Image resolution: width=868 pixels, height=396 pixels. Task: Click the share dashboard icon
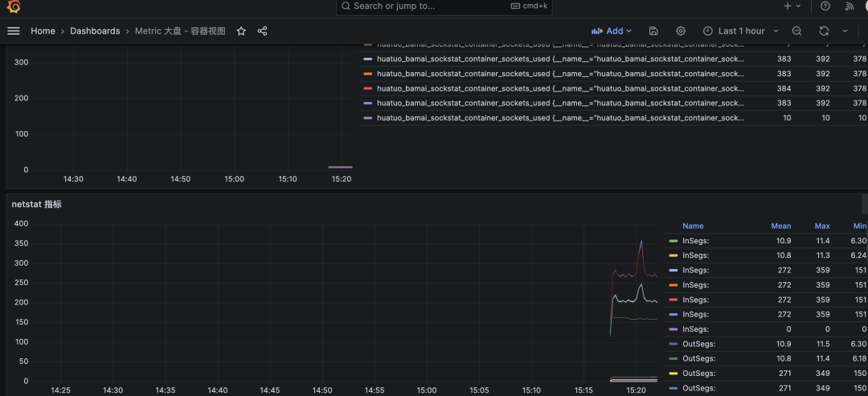point(262,31)
